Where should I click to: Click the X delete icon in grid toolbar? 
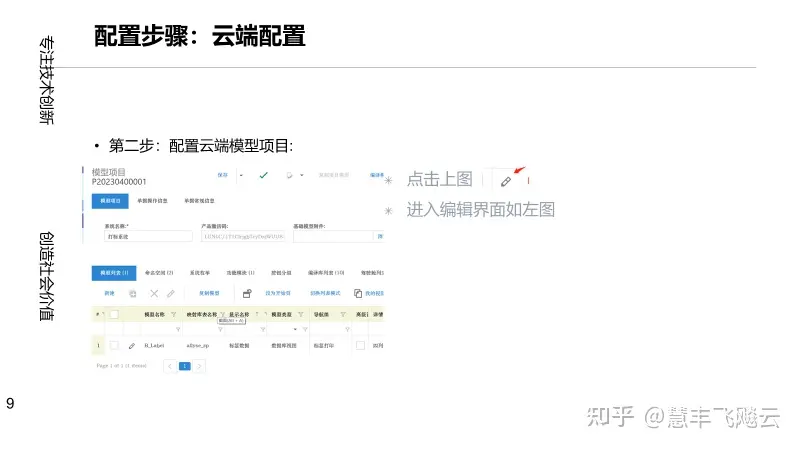[x=154, y=293]
